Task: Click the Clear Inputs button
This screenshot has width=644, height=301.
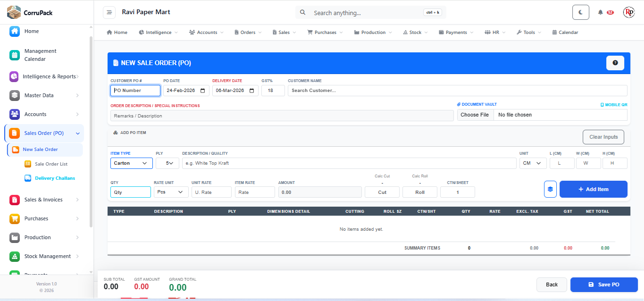Action: (x=603, y=137)
